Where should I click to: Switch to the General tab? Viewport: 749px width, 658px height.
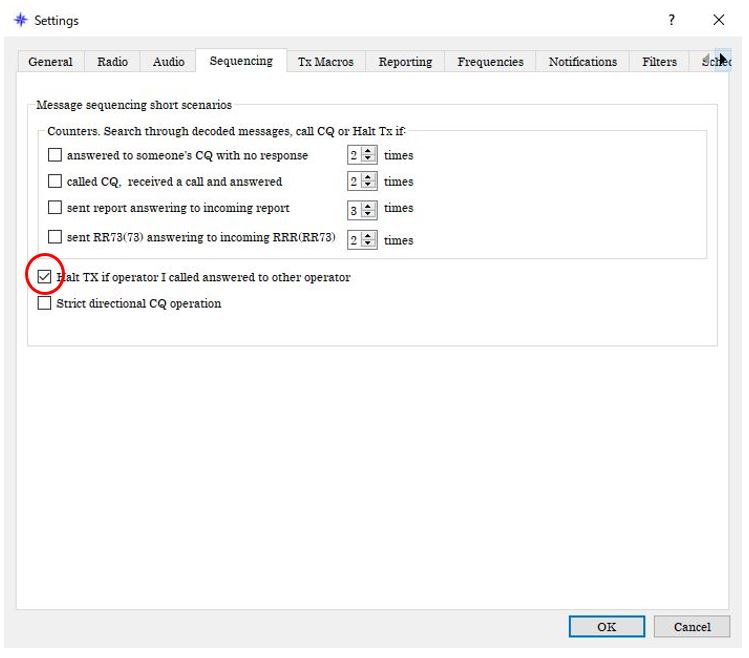click(x=50, y=62)
